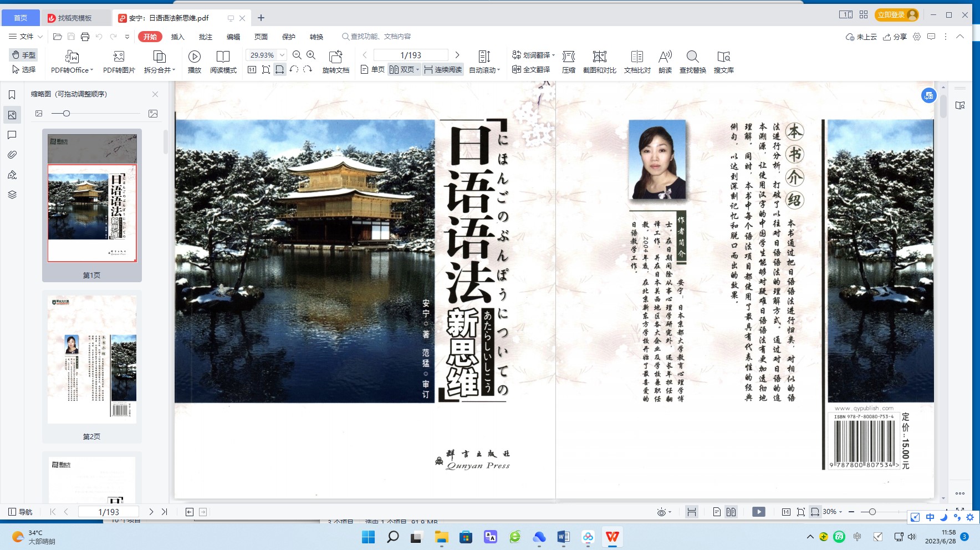Screen dimensions: 980x550
Task: Toggle 单页 single page view
Action: click(x=372, y=70)
